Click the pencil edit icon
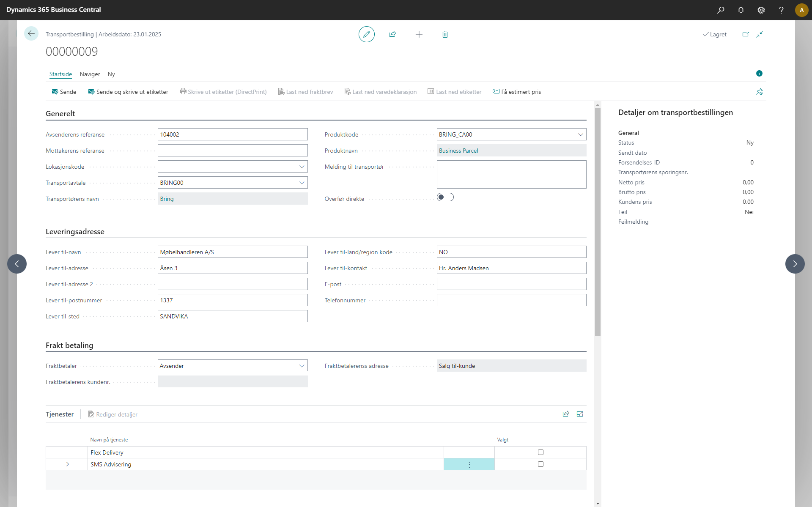 (366, 34)
